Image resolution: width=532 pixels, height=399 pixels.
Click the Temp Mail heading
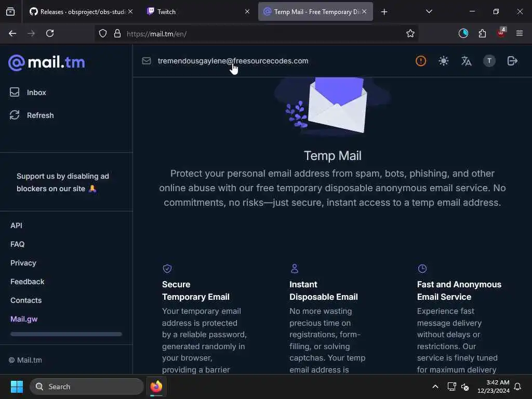click(332, 156)
